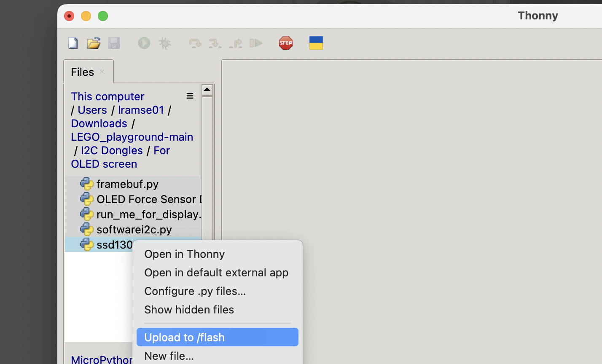Viewport: 602px width, 364px height.
Task: Click the files list scroll-up arrow
Action: click(x=207, y=90)
